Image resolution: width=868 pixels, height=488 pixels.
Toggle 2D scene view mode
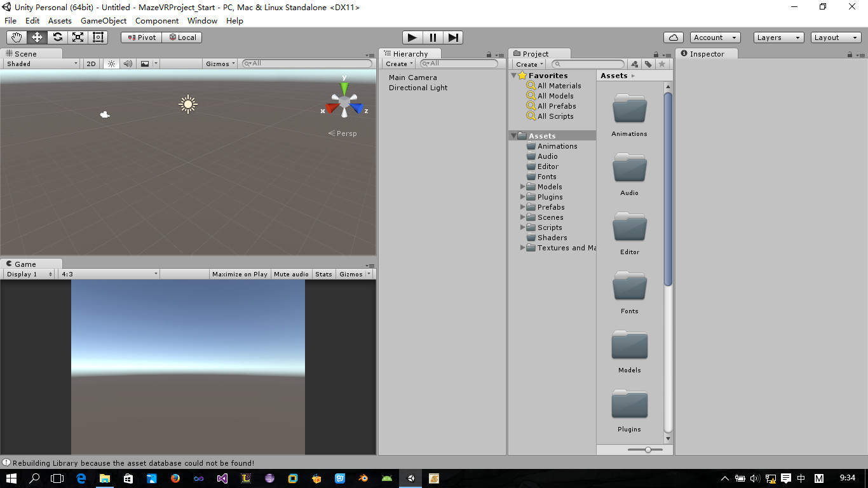click(91, 64)
